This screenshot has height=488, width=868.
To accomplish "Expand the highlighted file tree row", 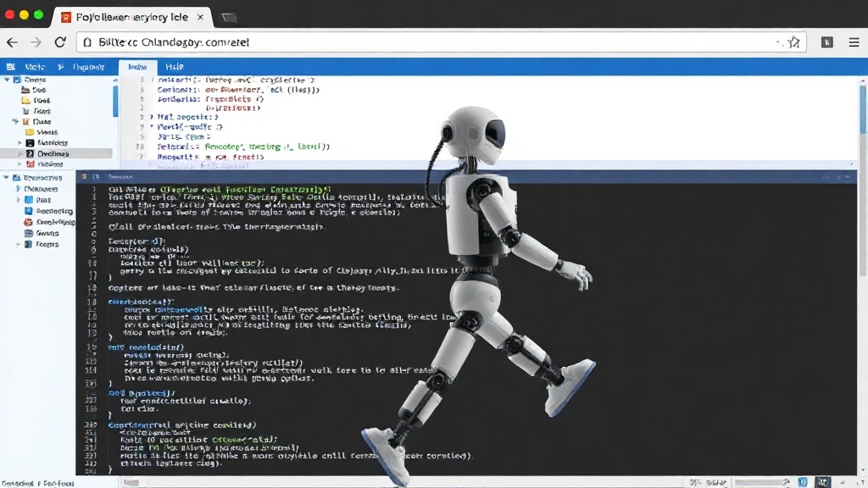I will click(x=20, y=153).
